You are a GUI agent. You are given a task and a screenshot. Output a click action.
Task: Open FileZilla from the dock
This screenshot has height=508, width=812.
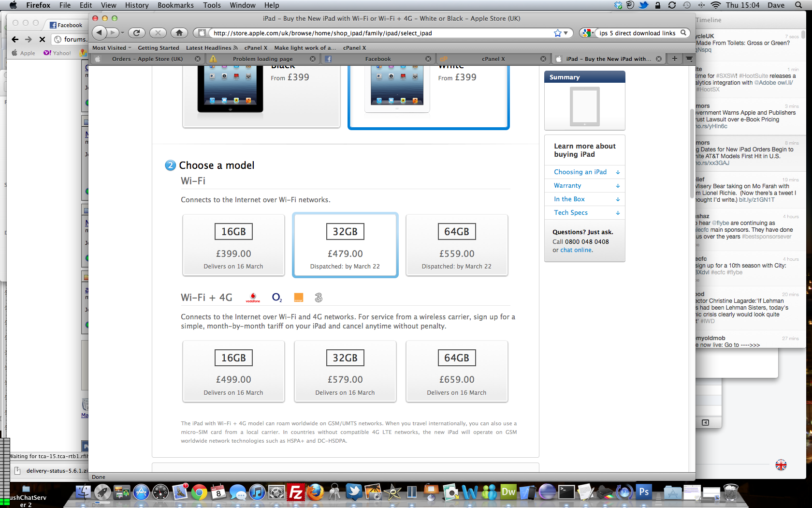(295, 493)
